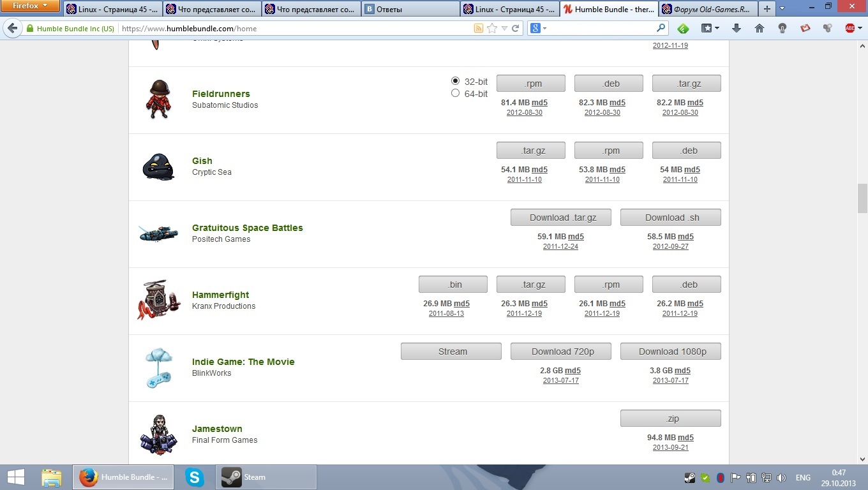Viewport: 868px width, 490px height.
Task: Open the taskbar clock and date
Action: [x=839, y=477]
